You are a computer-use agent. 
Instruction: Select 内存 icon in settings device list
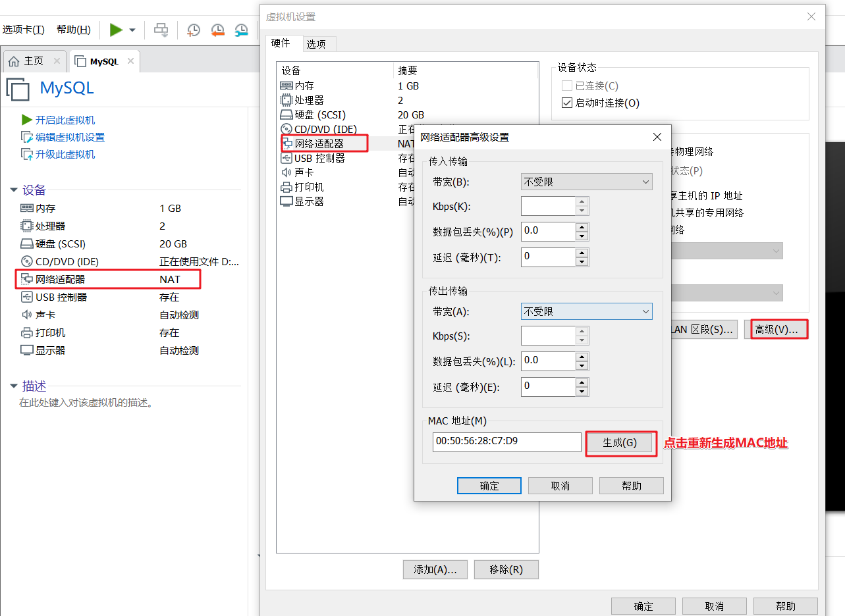click(286, 86)
